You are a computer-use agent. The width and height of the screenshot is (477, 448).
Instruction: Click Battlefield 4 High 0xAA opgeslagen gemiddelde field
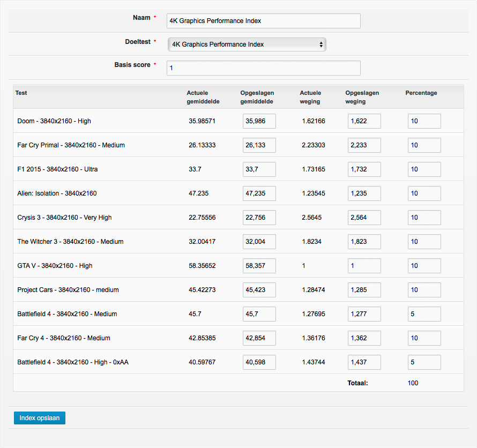(x=259, y=362)
